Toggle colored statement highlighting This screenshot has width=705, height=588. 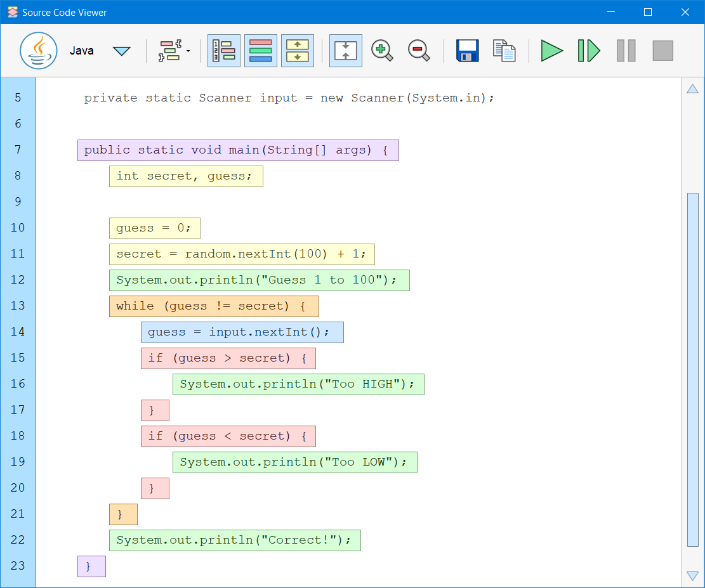261,50
